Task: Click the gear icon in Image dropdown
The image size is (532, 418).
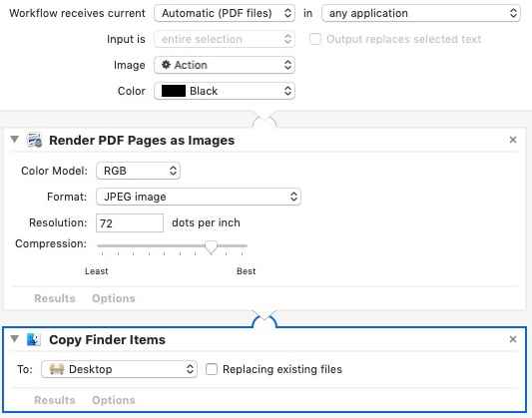Action: (166, 65)
